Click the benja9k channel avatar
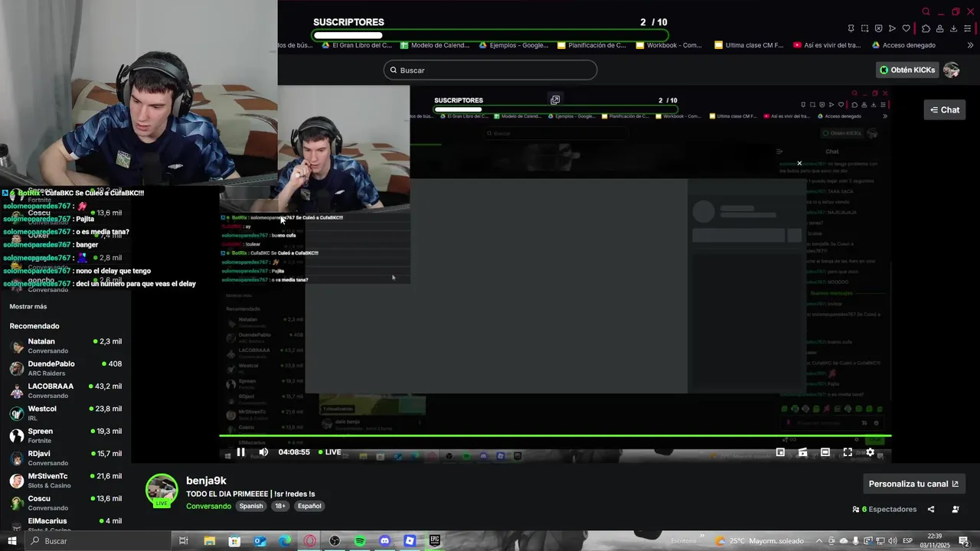The width and height of the screenshot is (980, 551). coord(162,491)
